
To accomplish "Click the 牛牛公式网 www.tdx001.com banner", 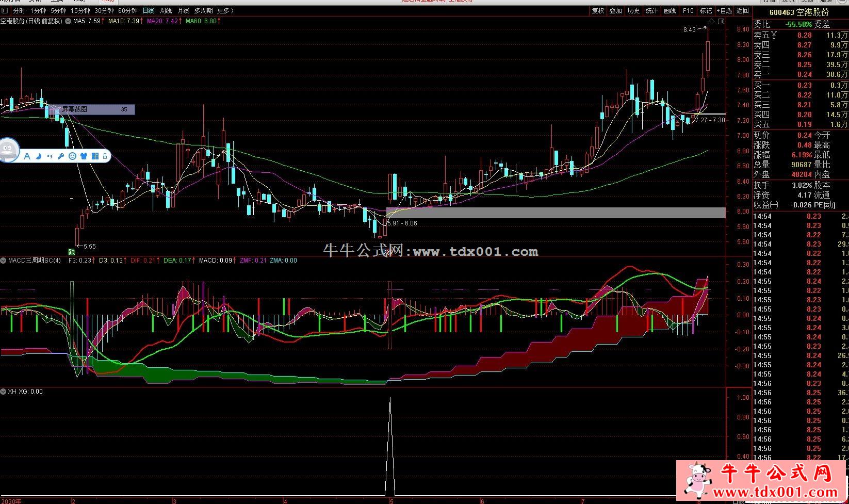I will (762, 481).
